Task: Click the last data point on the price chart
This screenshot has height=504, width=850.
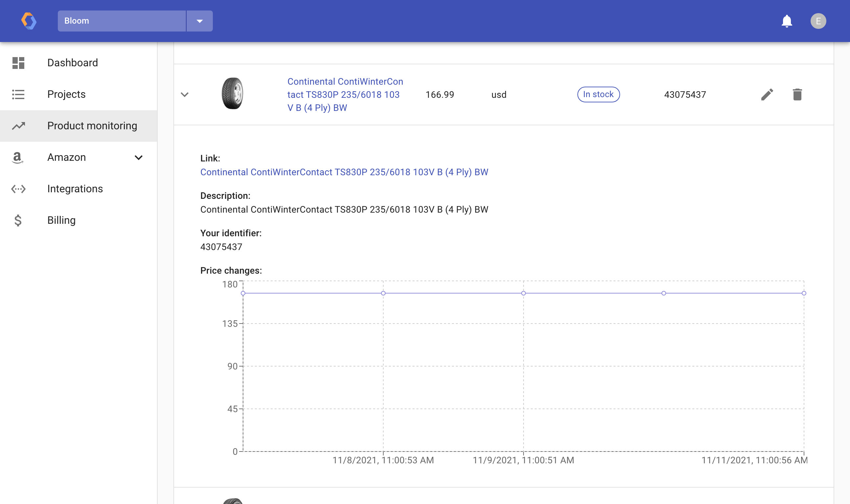Action: pos(803,293)
